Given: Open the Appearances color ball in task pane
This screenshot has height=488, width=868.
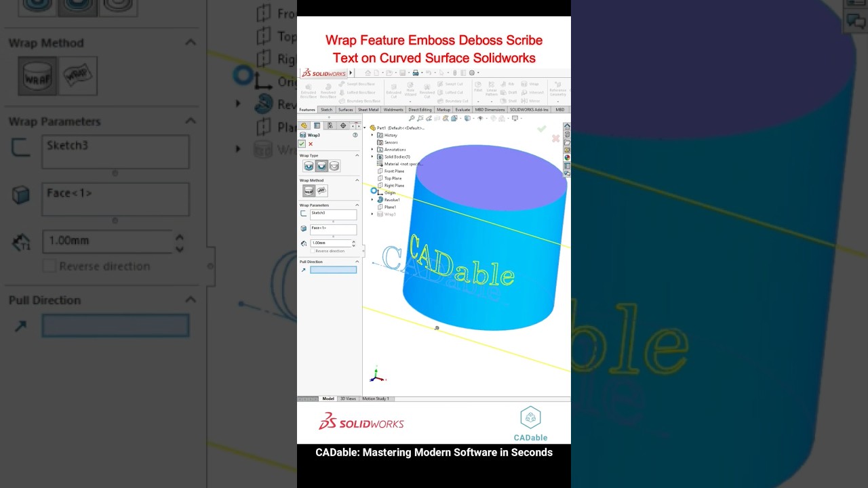Looking at the screenshot, I should 567,158.
